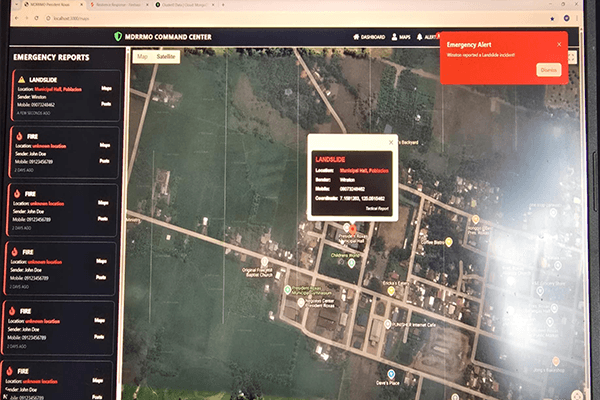Click Maps link on the Landslide report

[x=105, y=90]
